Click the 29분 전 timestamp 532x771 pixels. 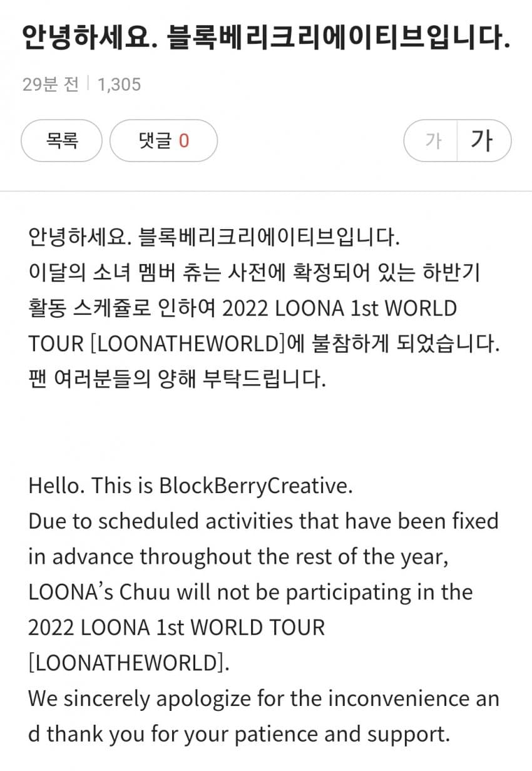(50, 84)
